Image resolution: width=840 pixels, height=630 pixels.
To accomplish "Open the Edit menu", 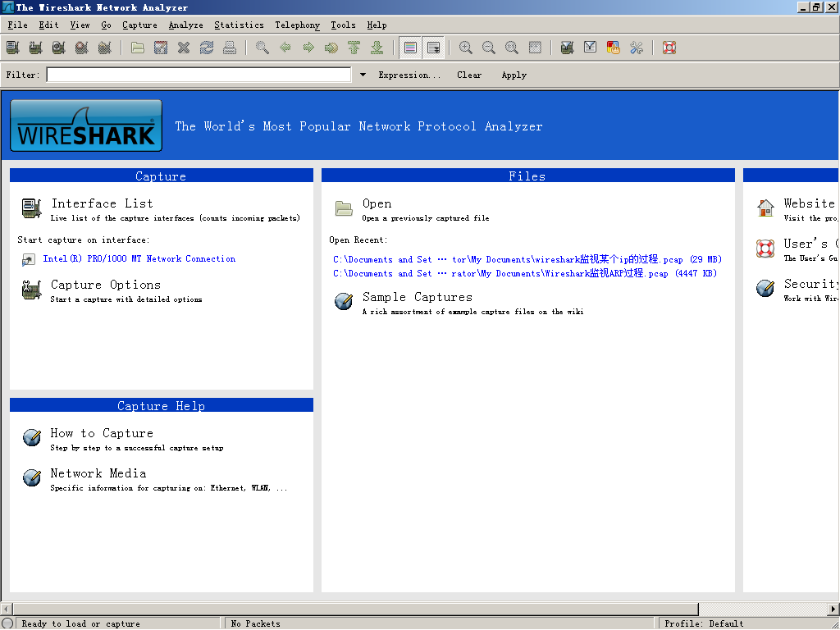I will coord(48,25).
